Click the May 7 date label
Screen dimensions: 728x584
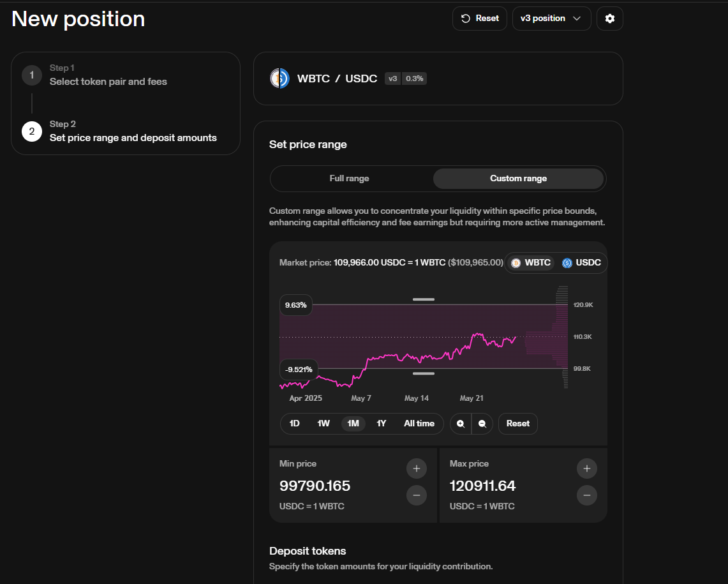click(x=360, y=398)
